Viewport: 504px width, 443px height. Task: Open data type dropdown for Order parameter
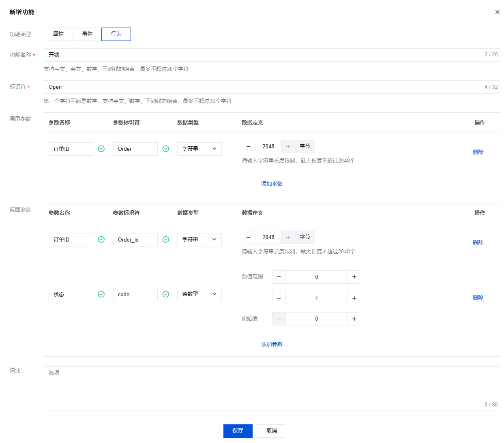[x=199, y=149]
